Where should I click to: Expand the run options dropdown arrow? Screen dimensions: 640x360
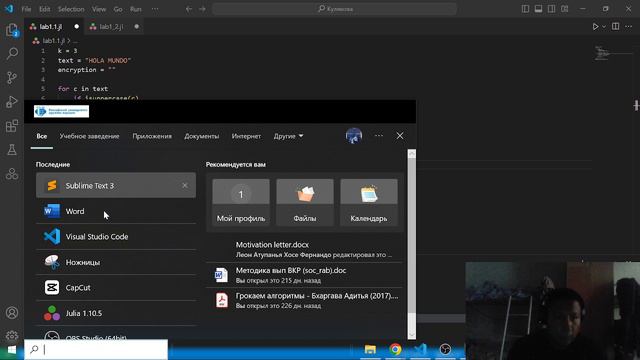click(604, 27)
